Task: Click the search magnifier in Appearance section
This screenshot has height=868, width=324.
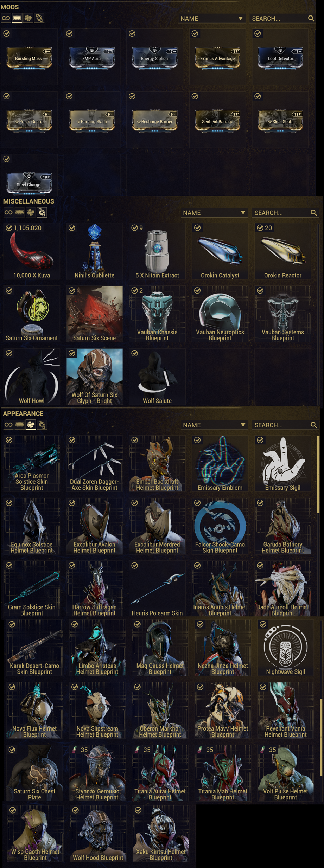Action: [x=313, y=425]
